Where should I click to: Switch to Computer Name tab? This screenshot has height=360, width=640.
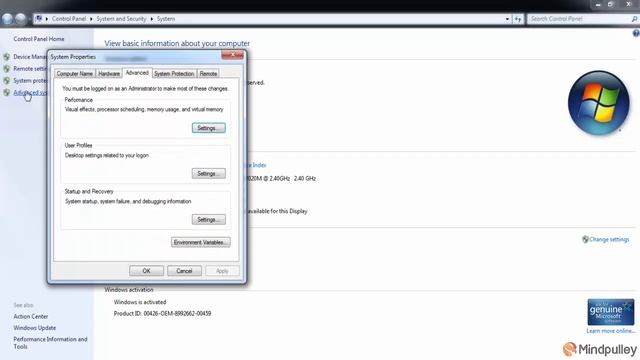point(75,73)
